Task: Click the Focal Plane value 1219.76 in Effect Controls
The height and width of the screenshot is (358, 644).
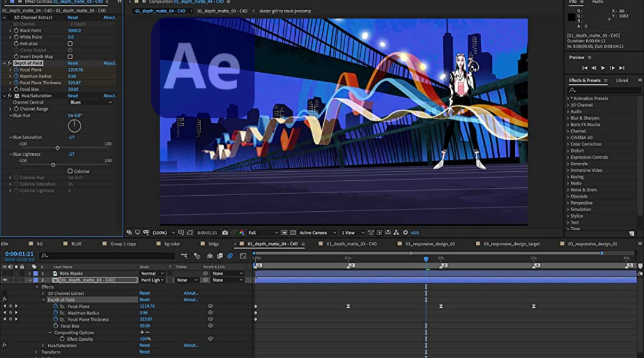Action: 76,70
